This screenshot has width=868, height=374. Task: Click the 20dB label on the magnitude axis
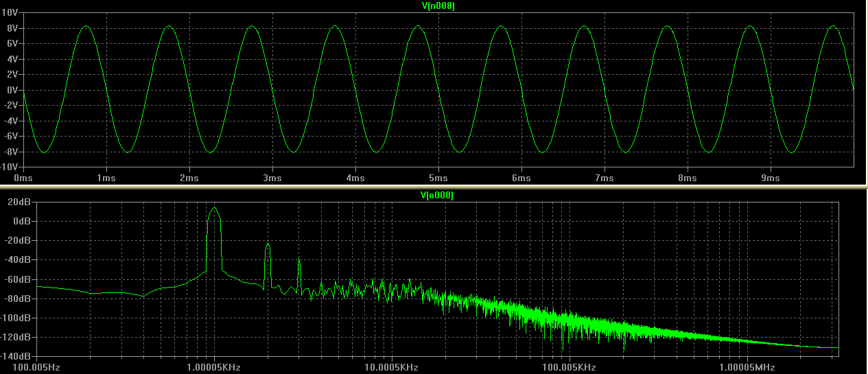pos(18,202)
